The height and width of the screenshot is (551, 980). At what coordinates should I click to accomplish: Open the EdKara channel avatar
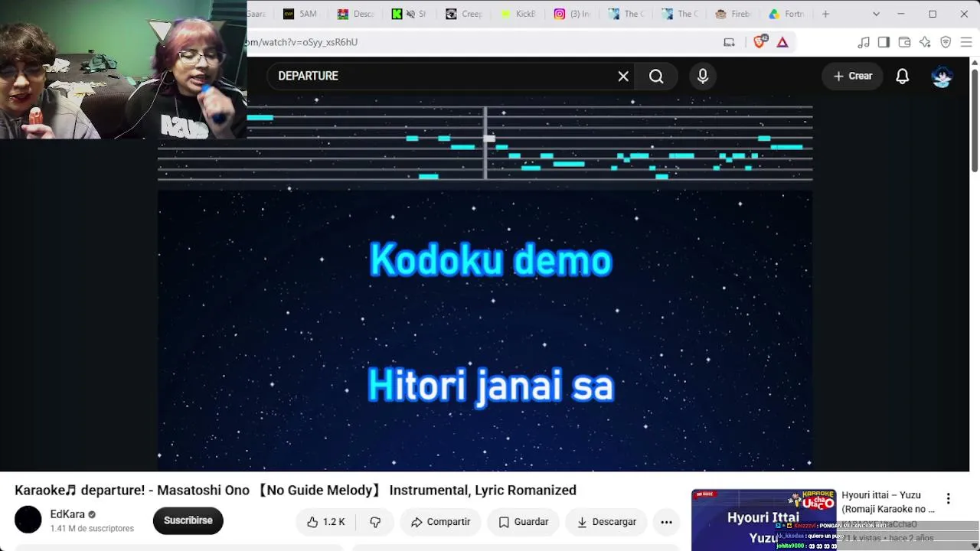click(28, 520)
